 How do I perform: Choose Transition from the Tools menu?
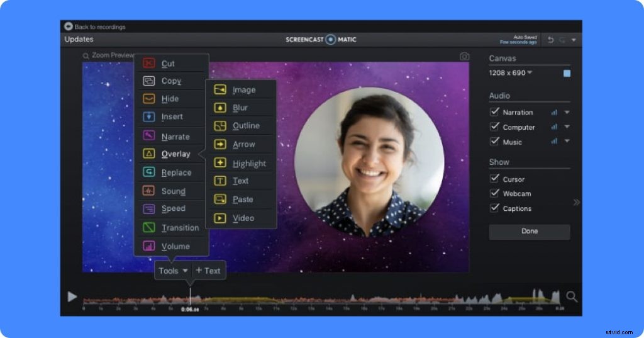coord(172,227)
